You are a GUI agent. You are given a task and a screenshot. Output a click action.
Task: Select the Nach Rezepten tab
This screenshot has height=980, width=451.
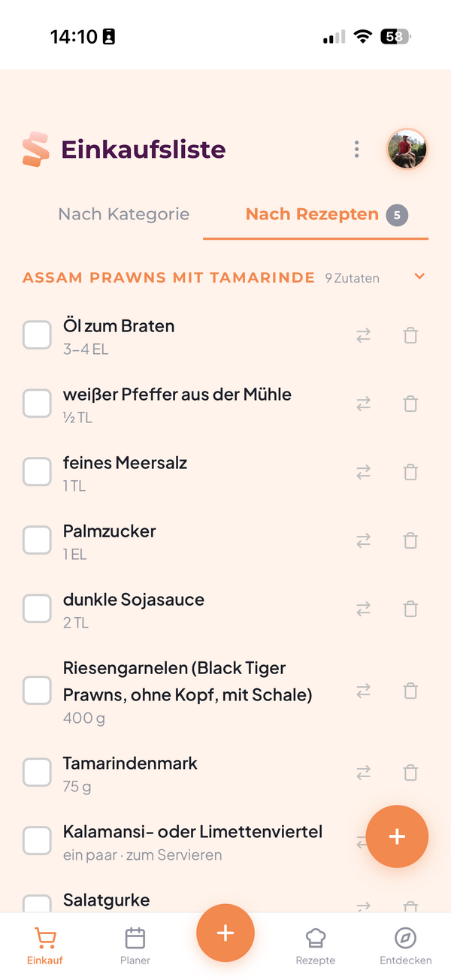point(313,214)
